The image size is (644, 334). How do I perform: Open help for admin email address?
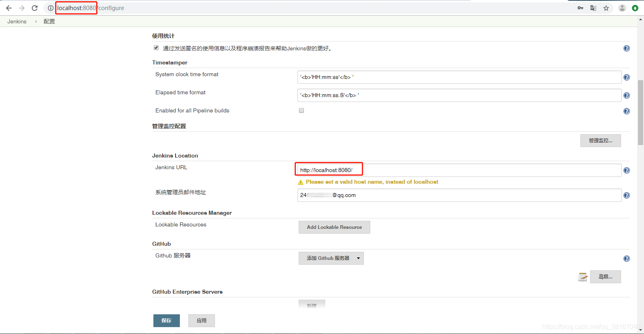627,195
